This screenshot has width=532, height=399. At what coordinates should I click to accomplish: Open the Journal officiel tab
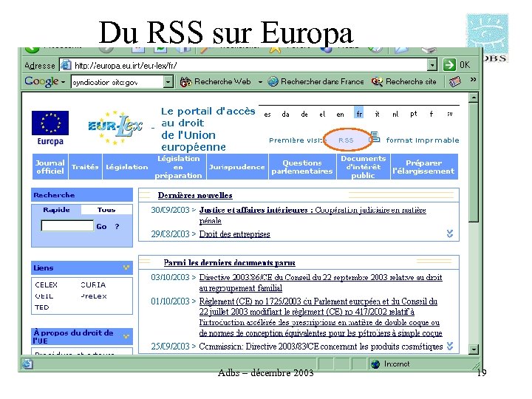point(50,166)
